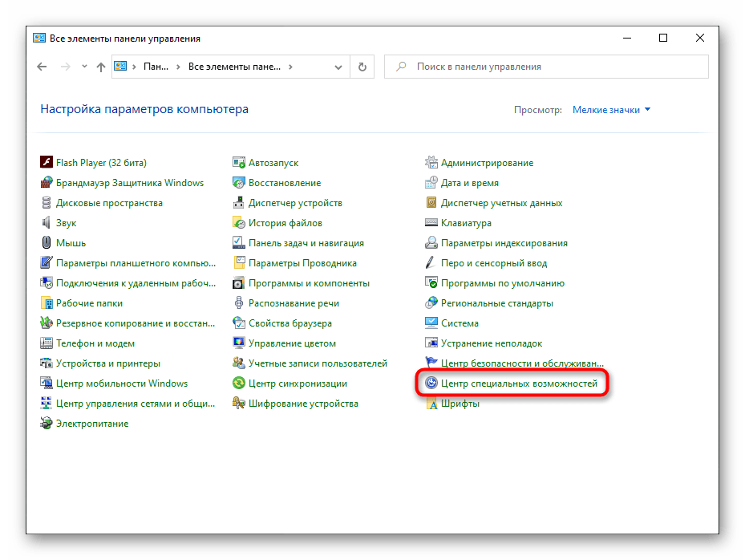Screen dimensions: 745x560
Task: Click the Дата и время clock icon
Action: (431, 183)
